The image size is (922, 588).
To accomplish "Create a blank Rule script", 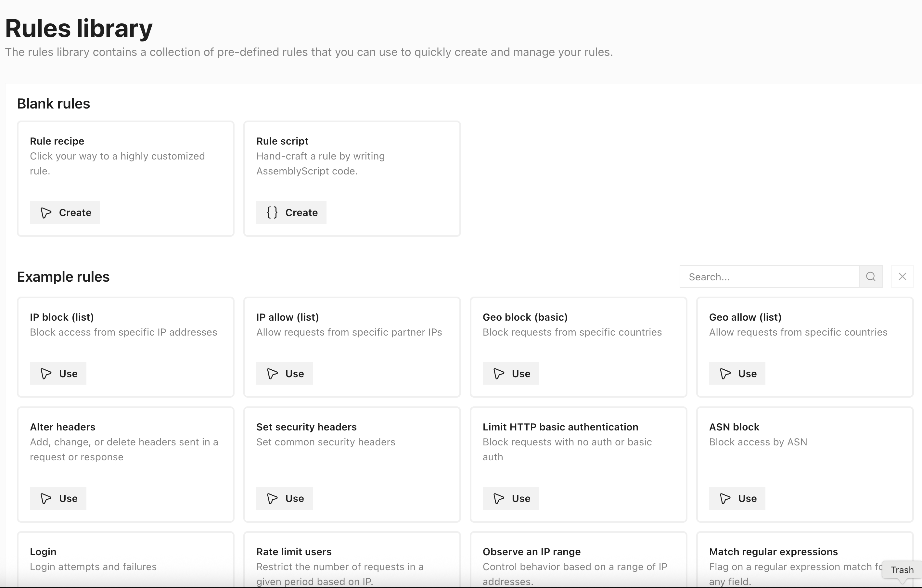I will pos(291,212).
